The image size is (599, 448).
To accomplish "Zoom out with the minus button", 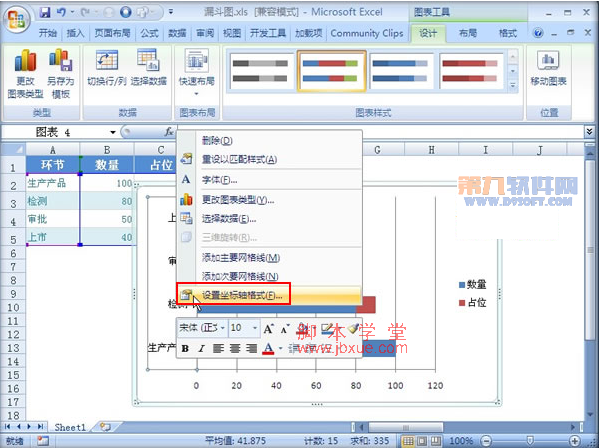I will point(486,441).
